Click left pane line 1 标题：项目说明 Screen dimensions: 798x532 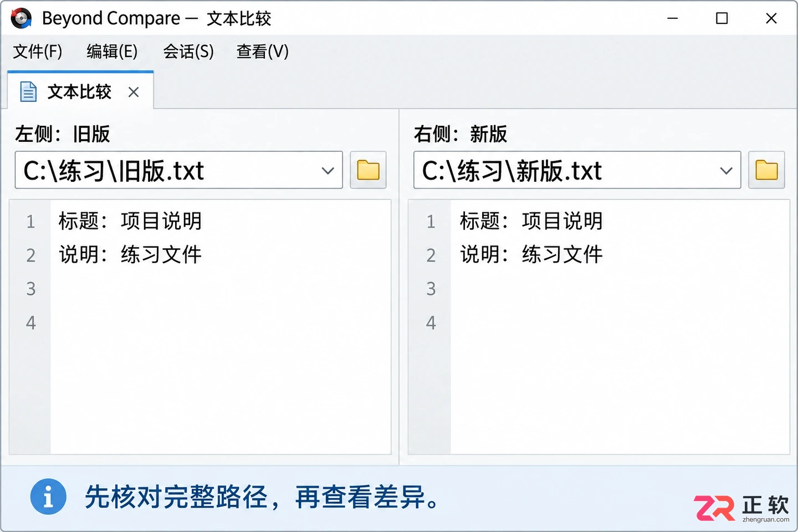click(130, 221)
